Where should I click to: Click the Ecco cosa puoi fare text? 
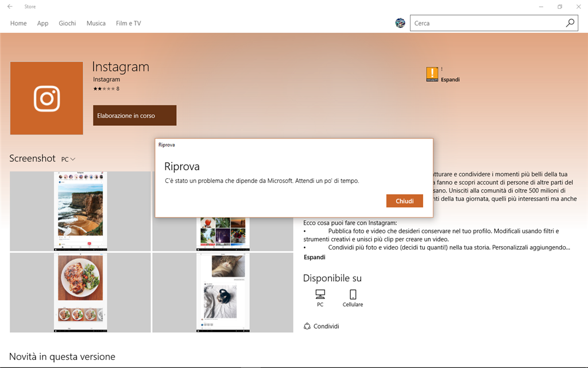pos(350,223)
